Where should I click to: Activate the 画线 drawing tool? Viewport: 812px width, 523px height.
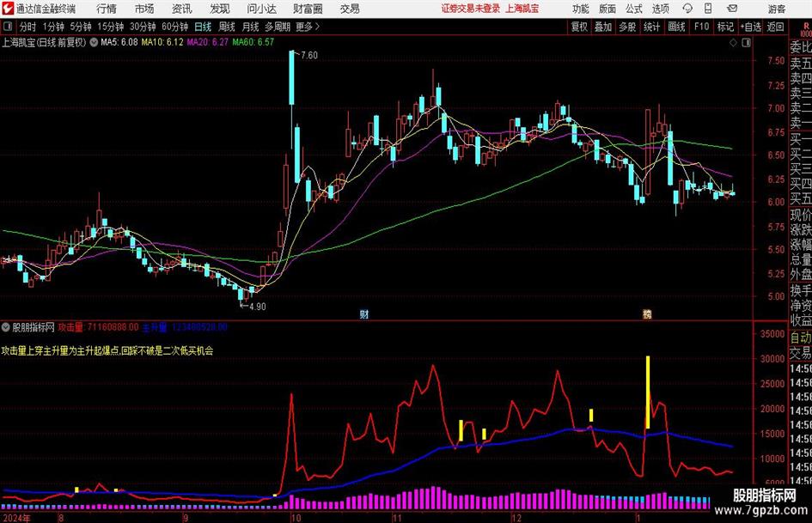676,27
